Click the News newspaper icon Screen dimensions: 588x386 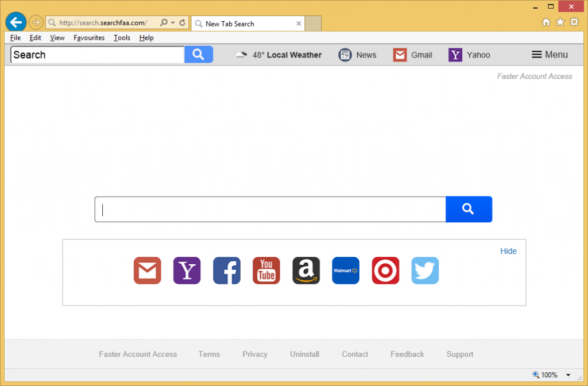345,55
